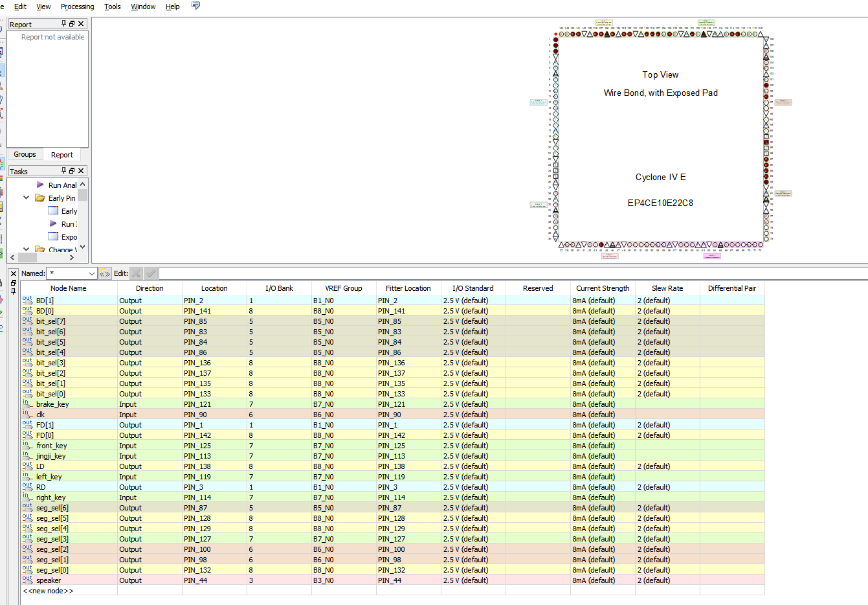The width and height of the screenshot is (868, 605).
Task: Click the Early Pin folder icon
Action: coord(40,198)
